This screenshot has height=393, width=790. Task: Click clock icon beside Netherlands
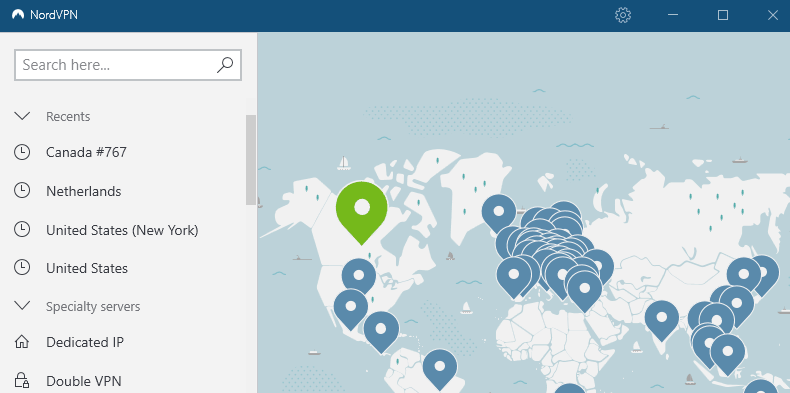[22, 191]
